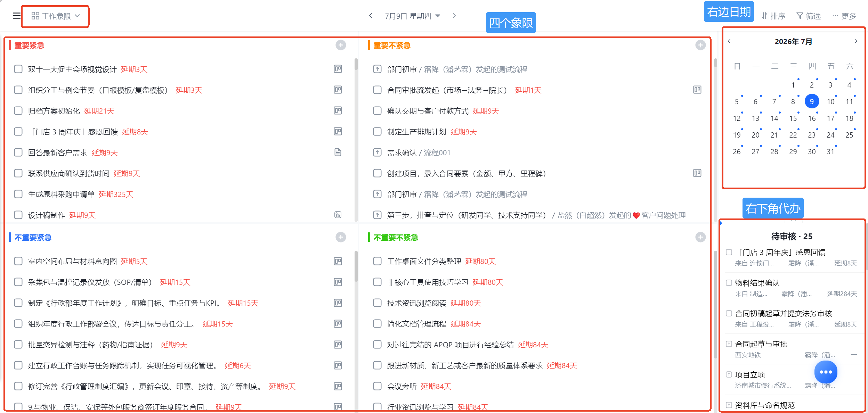Click 待审核 · 25 header
This screenshot has width=868, height=413.
point(792,237)
